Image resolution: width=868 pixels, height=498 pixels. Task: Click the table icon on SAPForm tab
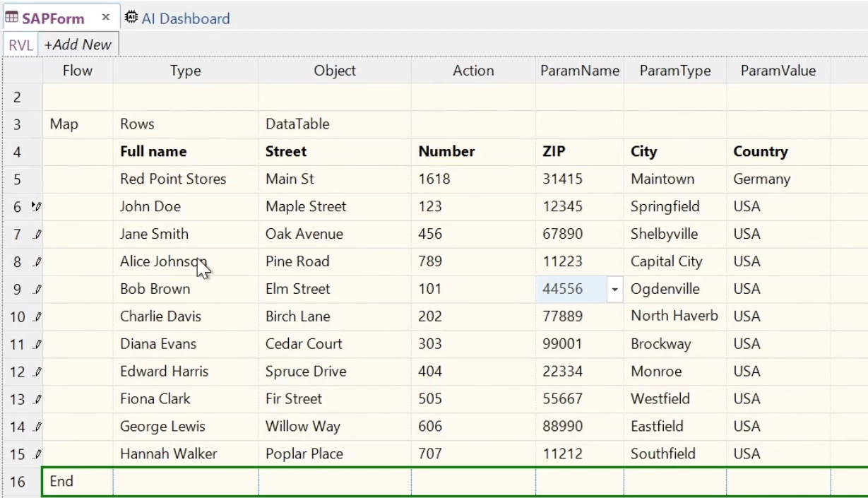pos(11,18)
